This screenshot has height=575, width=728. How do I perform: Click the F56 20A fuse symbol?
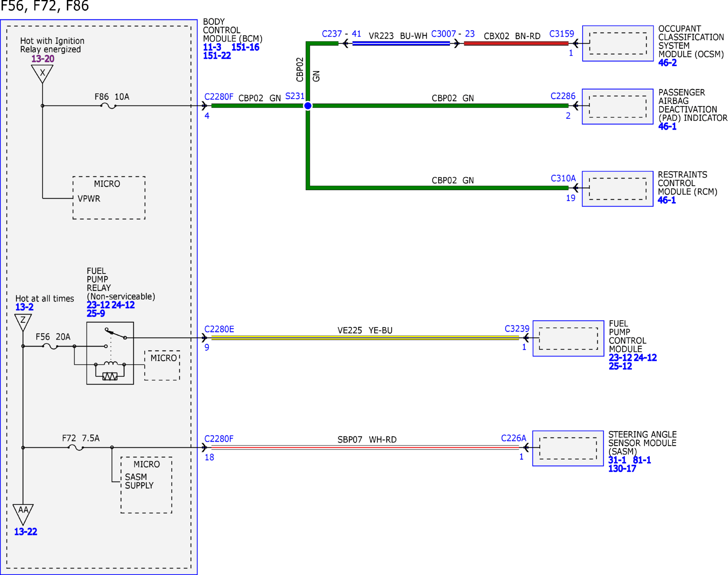(50, 346)
